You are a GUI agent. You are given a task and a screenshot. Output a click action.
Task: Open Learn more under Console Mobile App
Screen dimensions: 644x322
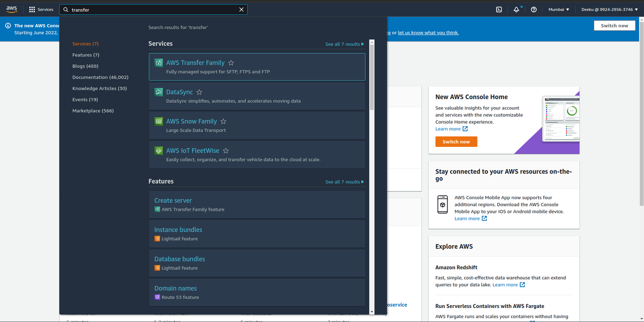pyautogui.click(x=470, y=219)
